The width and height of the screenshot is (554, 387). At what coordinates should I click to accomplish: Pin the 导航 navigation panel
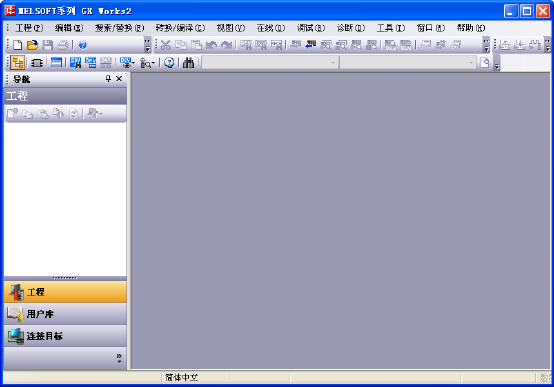108,78
